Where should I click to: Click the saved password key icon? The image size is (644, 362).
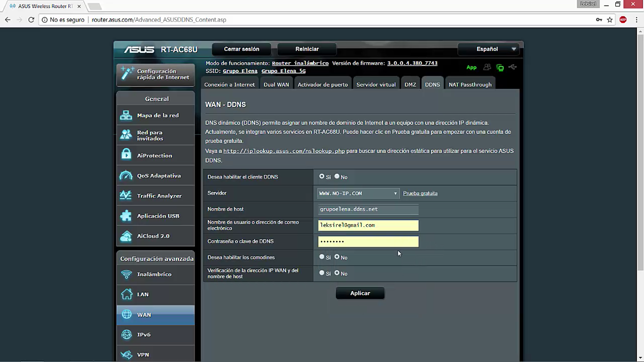pos(599,20)
